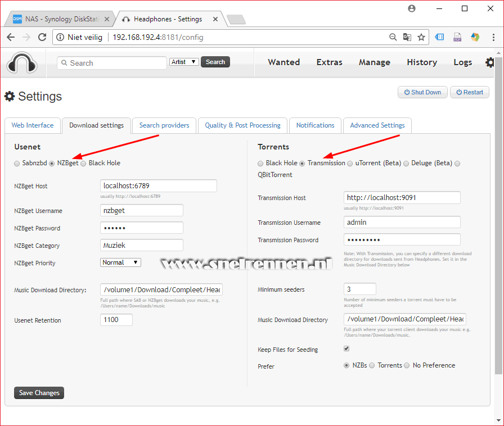Open a new browser tab
Screen dimensions: 504x426
(x=236, y=20)
